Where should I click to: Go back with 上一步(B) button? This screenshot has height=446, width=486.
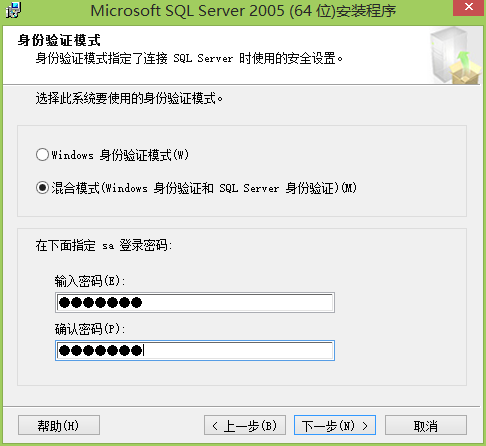click(x=245, y=425)
